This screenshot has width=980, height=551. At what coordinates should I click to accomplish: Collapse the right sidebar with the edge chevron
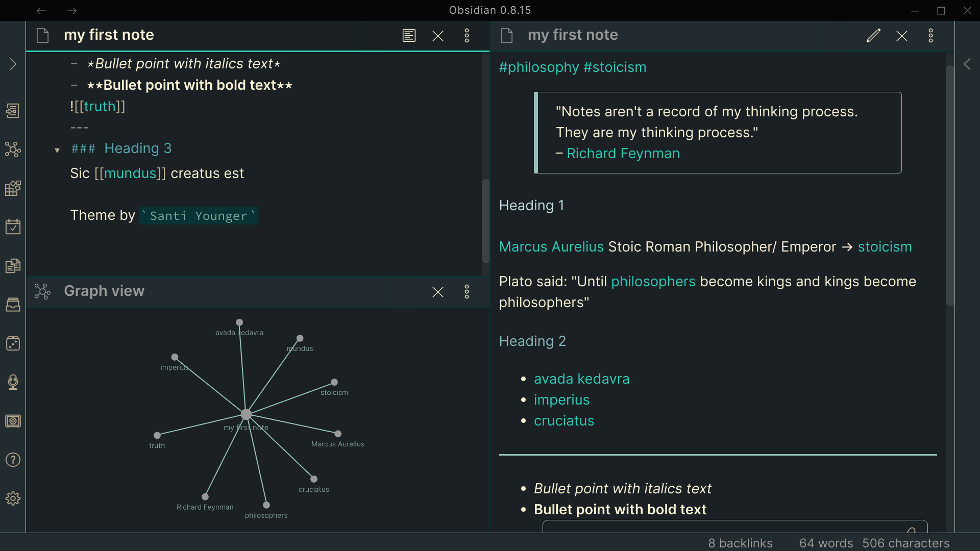[968, 64]
